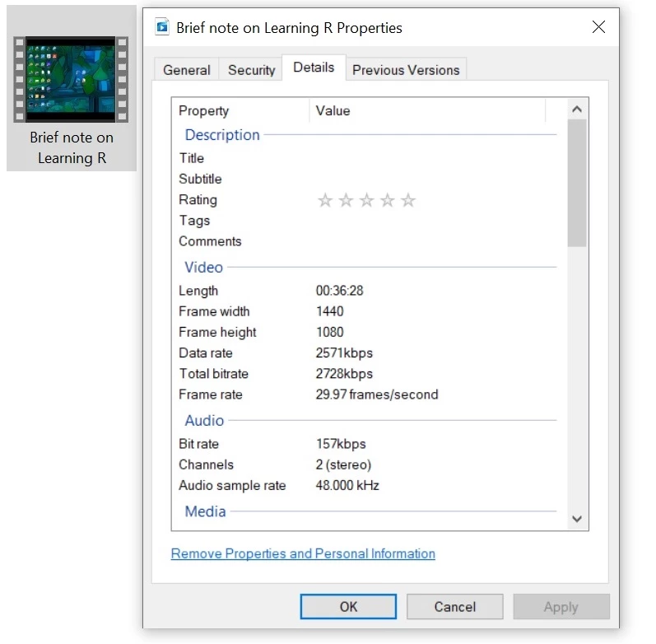Select the 48.000 kHz sample rate value
Screen dimensions: 656x644
click(347, 485)
